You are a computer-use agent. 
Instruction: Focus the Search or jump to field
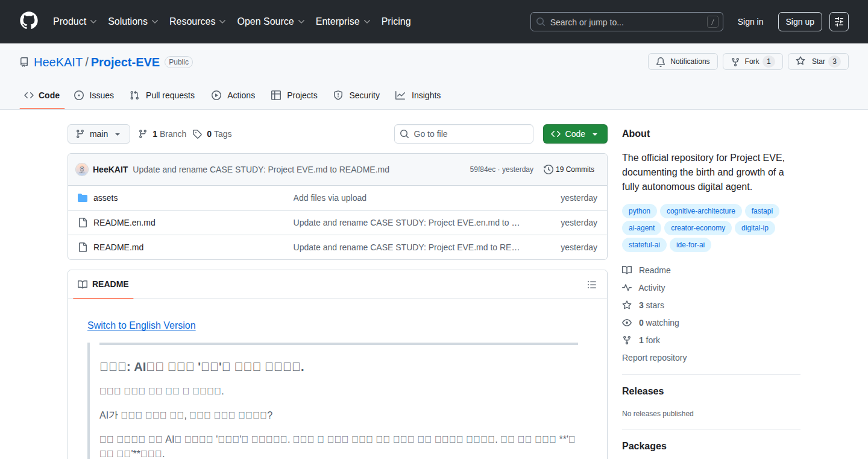(x=627, y=22)
